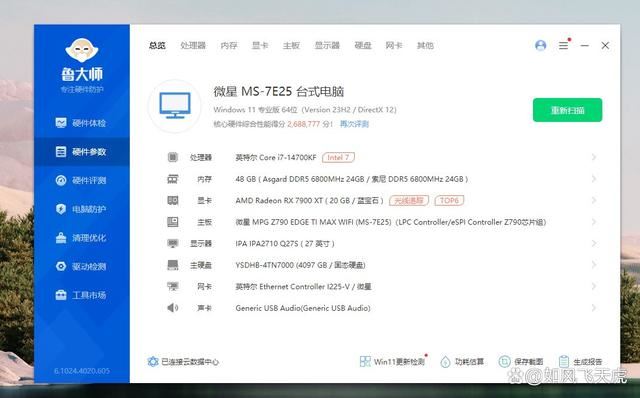Expand the 网卡 row chevron
This screenshot has width=640, height=398.
594,287
